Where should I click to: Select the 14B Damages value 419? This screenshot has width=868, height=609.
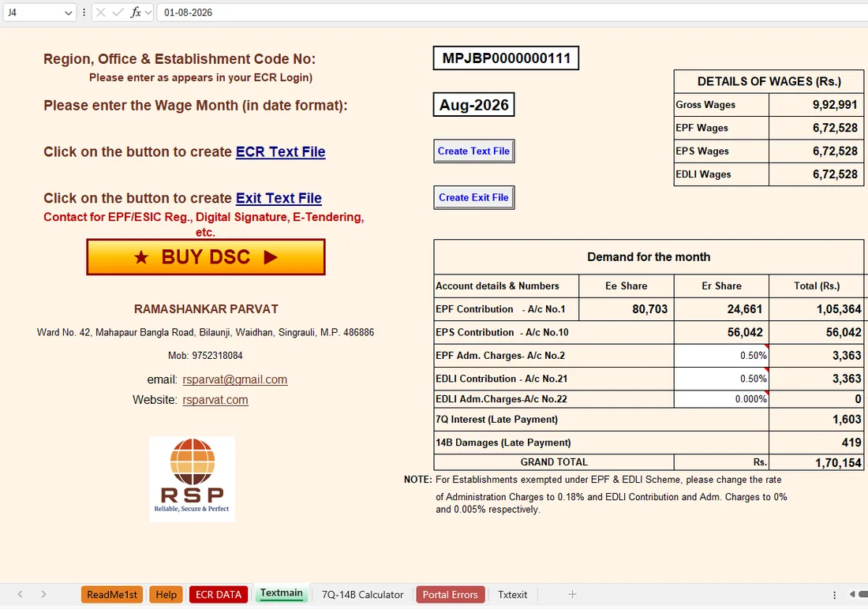[x=816, y=443]
